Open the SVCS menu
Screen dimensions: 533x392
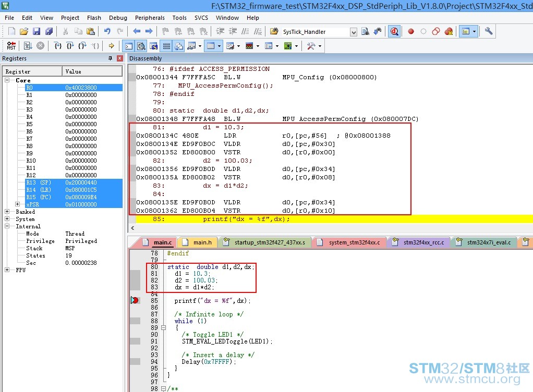tap(201, 18)
